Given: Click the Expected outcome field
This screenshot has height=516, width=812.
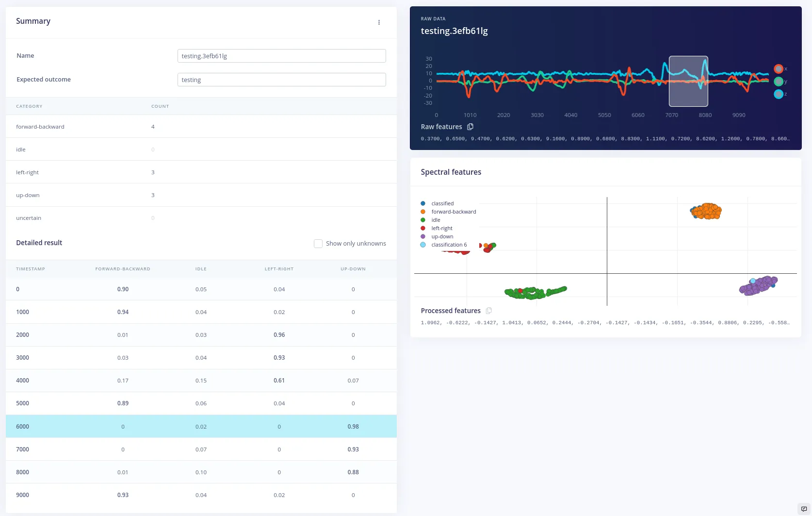Looking at the screenshot, I should pos(281,80).
